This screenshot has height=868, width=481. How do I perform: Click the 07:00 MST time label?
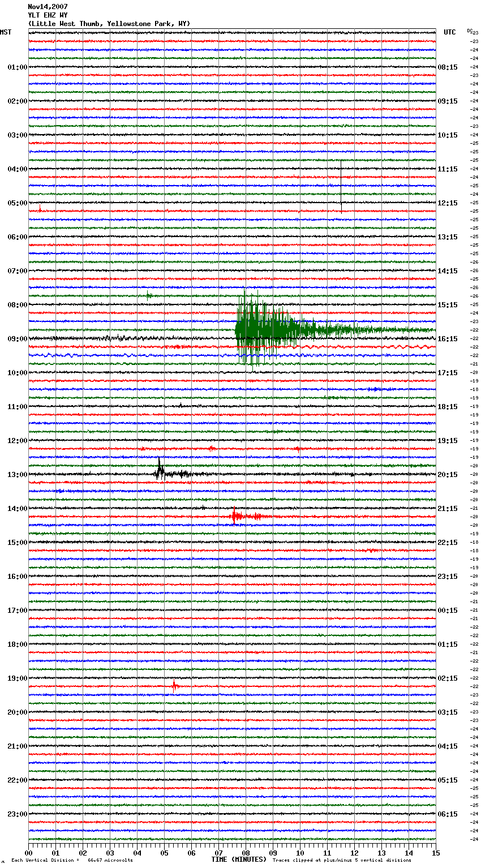[18, 271]
